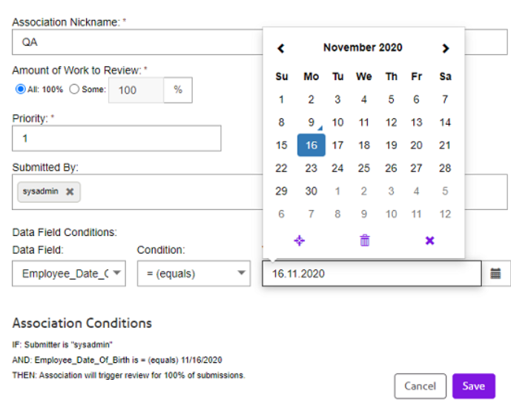Viewport: 511px width, 420px height.
Task: Clear date using the trash icon
Action: point(365,240)
